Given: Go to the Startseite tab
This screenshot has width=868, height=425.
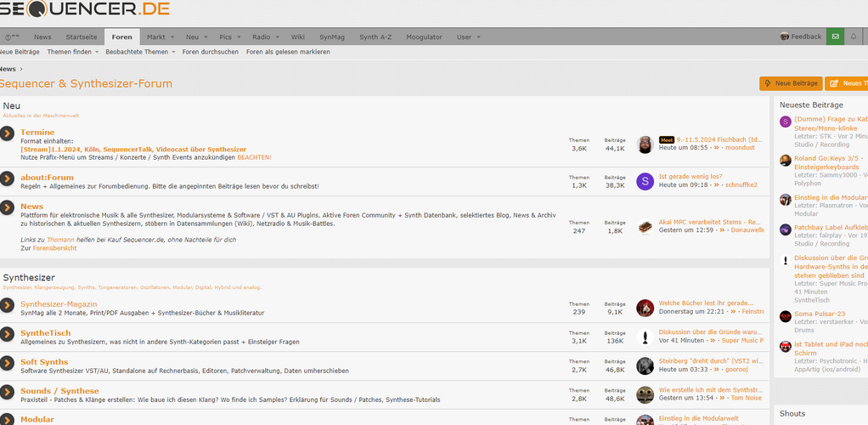Looking at the screenshot, I should (82, 37).
